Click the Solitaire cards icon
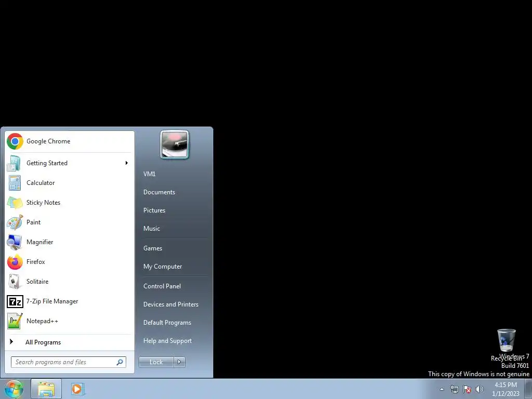This screenshot has height=399, width=532. (14, 282)
